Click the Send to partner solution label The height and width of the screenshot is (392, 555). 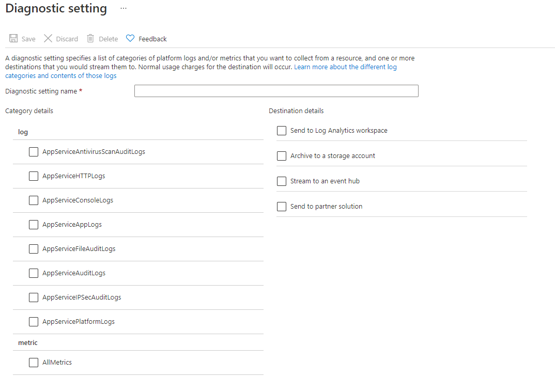pos(327,206)
